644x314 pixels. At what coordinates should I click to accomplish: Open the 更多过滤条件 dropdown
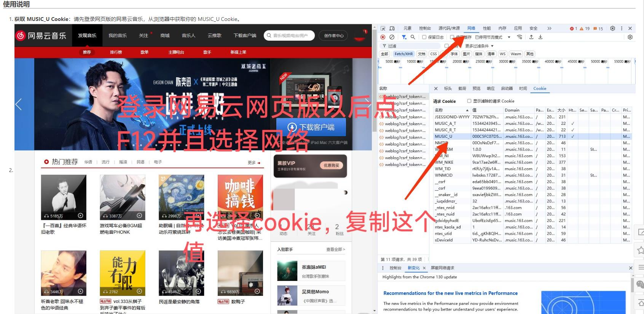pos(479,46)
